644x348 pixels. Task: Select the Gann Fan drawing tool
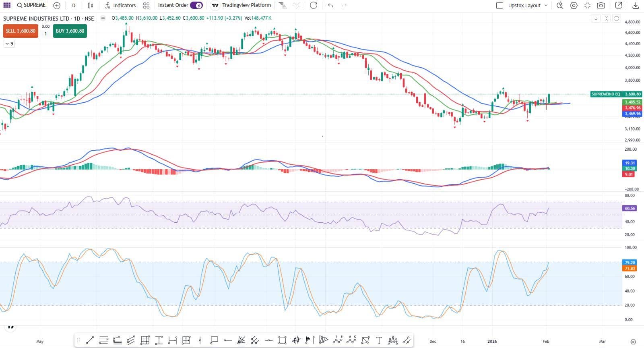(x=241, y=340)
